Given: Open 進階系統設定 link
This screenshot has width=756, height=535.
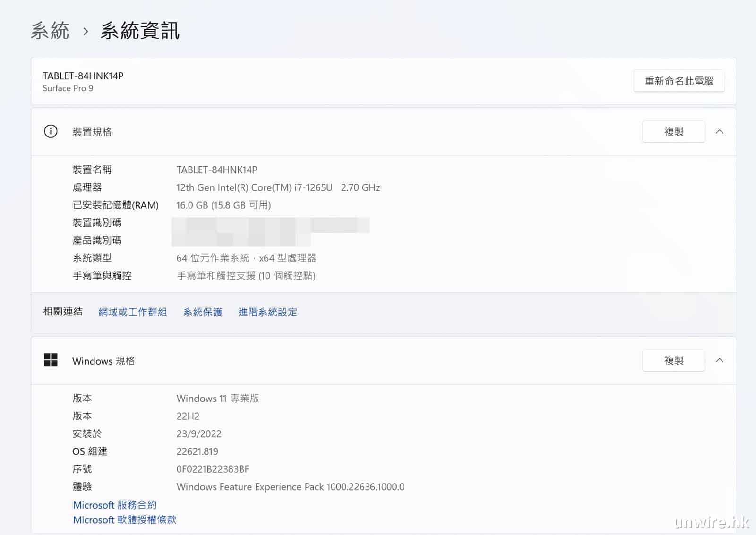Looking at the screenshot, I should point(267,312).
